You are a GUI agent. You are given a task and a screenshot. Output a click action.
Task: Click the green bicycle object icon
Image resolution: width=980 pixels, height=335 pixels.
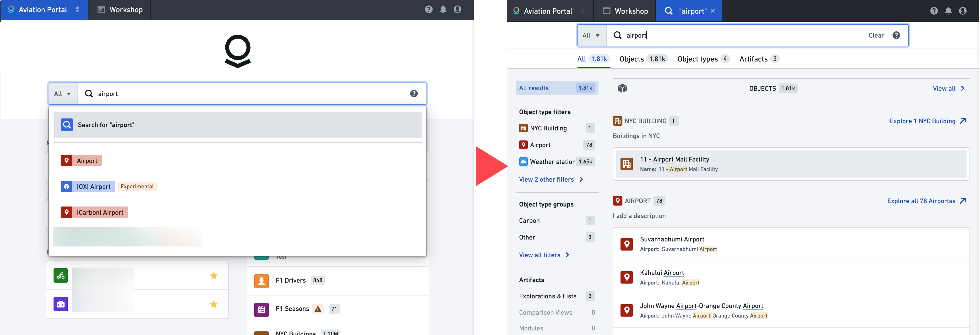61,276
